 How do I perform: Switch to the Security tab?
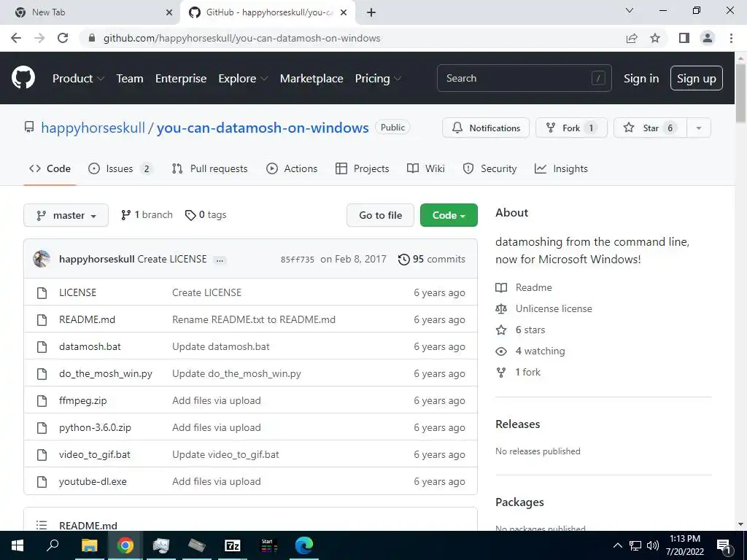[x=489, y=168]
